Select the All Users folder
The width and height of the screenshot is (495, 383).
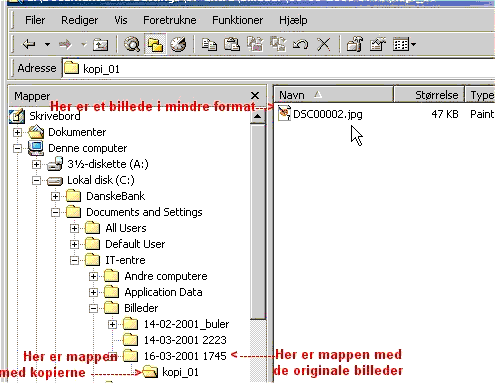point(126,228)
